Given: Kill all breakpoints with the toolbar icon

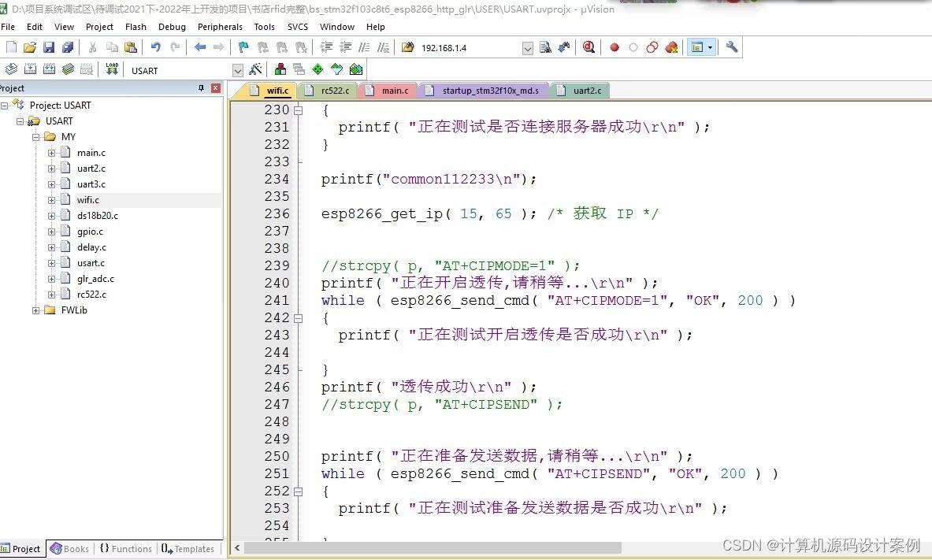Looking at the screenshot, I should pos(671,47).
